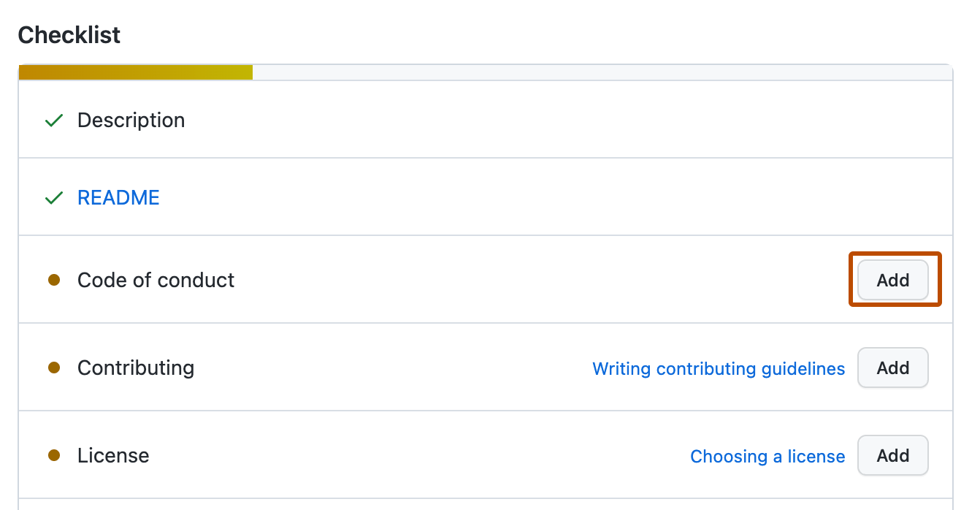Viewport: 980px width, 510px height.
Task: Select the completed status icon for Description
Action: click(x=53, y=120)
